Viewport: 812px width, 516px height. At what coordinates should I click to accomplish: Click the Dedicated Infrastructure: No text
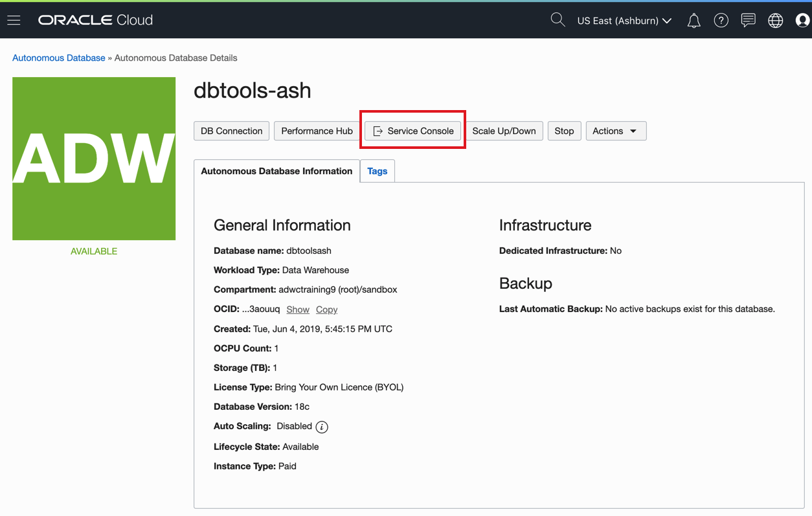560,251
